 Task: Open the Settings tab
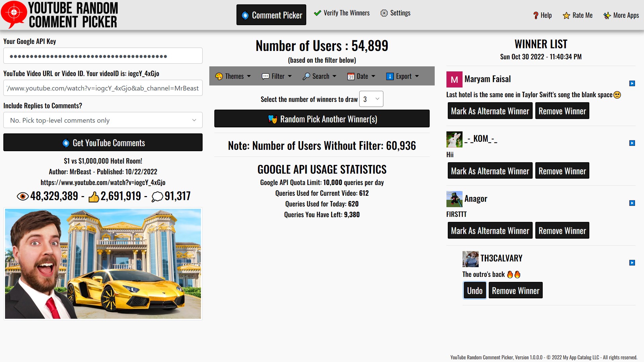[x=395, y=13]
